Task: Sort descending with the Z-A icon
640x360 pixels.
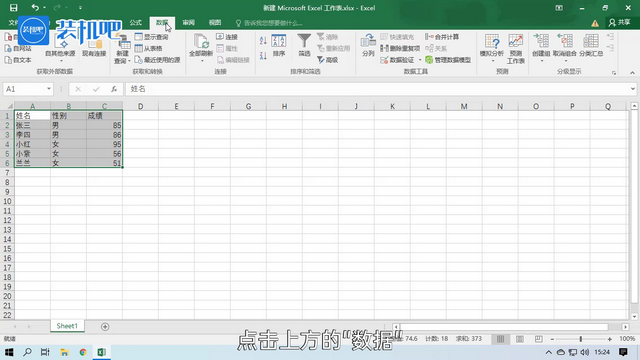Action: pos(263,55)
